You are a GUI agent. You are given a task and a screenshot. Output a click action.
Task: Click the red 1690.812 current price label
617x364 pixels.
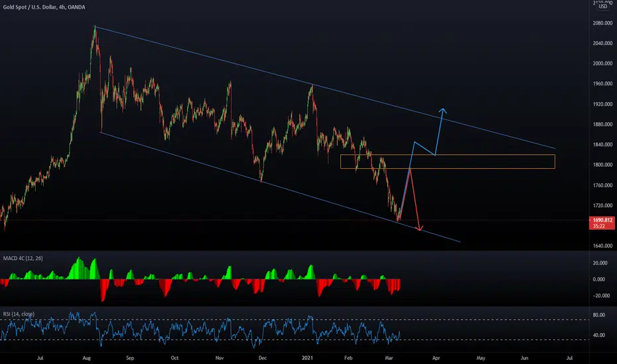602,223
